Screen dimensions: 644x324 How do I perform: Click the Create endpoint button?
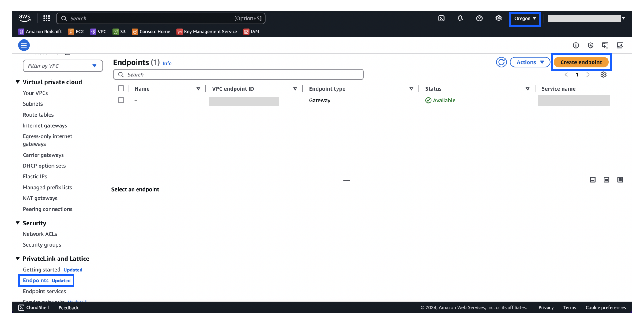tap(581, 62)
